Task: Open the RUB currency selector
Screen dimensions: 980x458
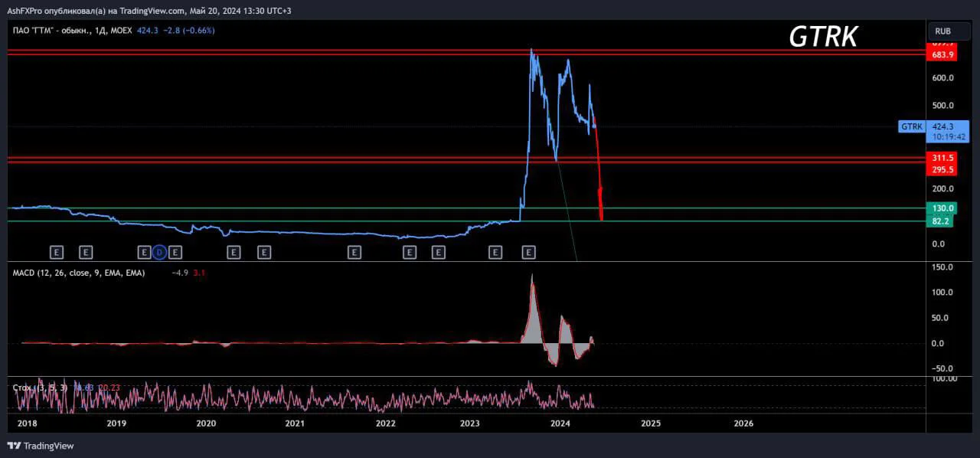Action: point(942,31)
